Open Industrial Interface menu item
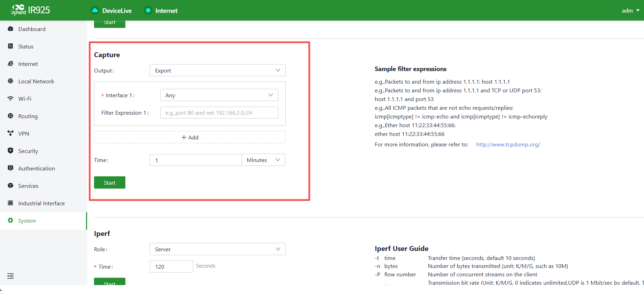The image size is (644, 291). pos(43,203)
